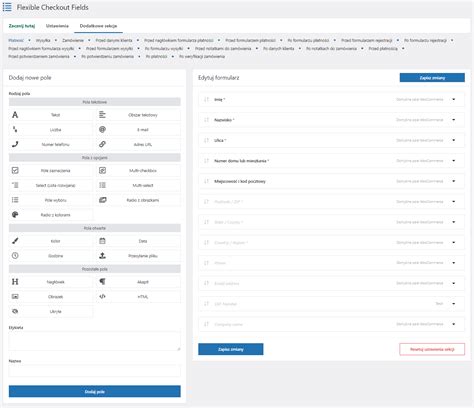Image resolution: width=474 pixels, height=408 pixels.
Task: Select the Akapit paragraph field icon
Action: point(102,282)
